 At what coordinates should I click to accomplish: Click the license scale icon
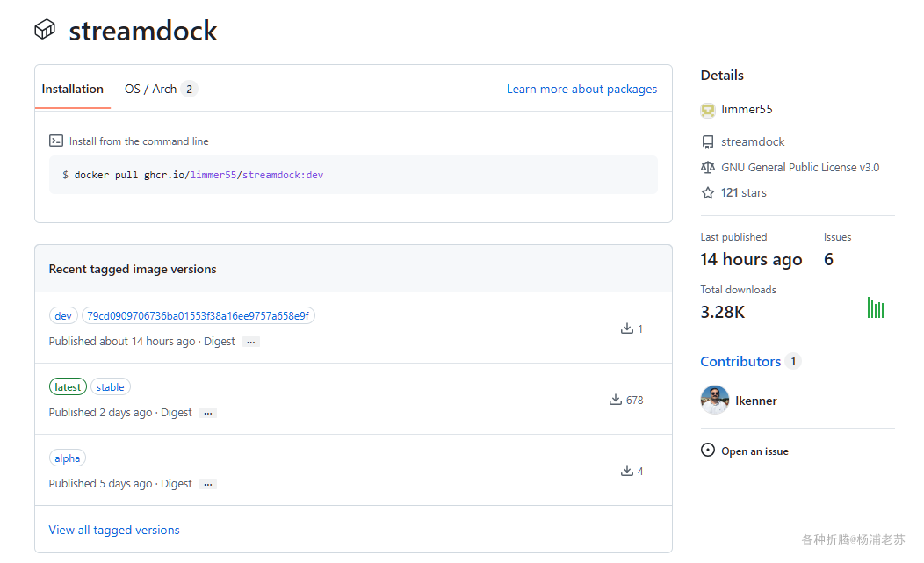coord(708,168)
